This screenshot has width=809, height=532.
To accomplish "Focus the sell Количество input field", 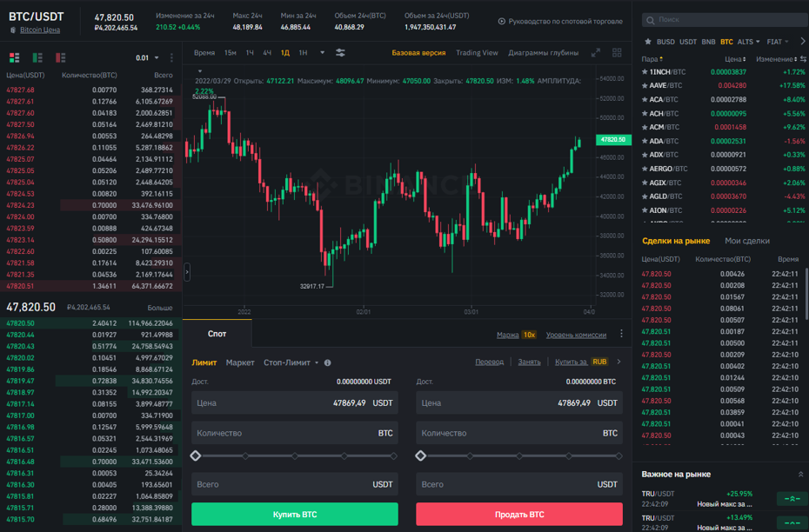I will click(x=519, y=433).
